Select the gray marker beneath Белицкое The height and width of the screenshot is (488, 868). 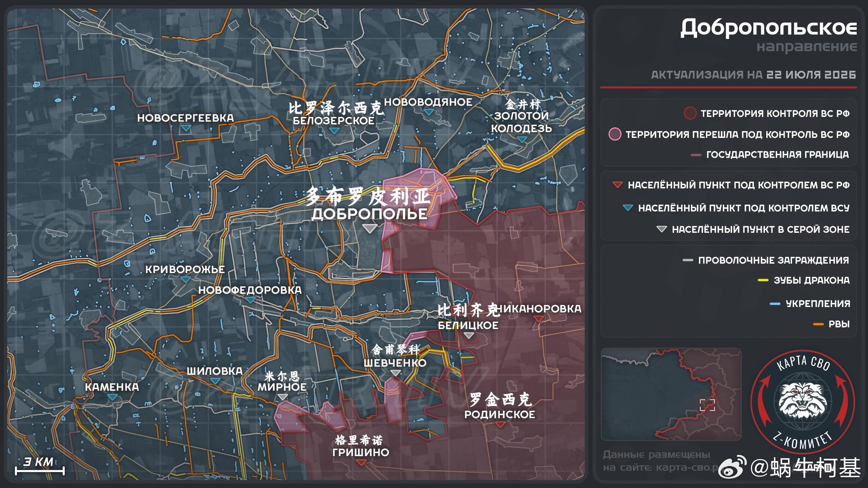[x=469, y=335]
